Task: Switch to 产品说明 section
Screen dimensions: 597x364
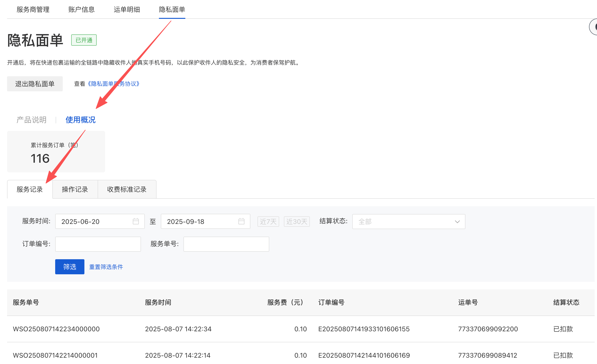Action: tap(32, 120)
